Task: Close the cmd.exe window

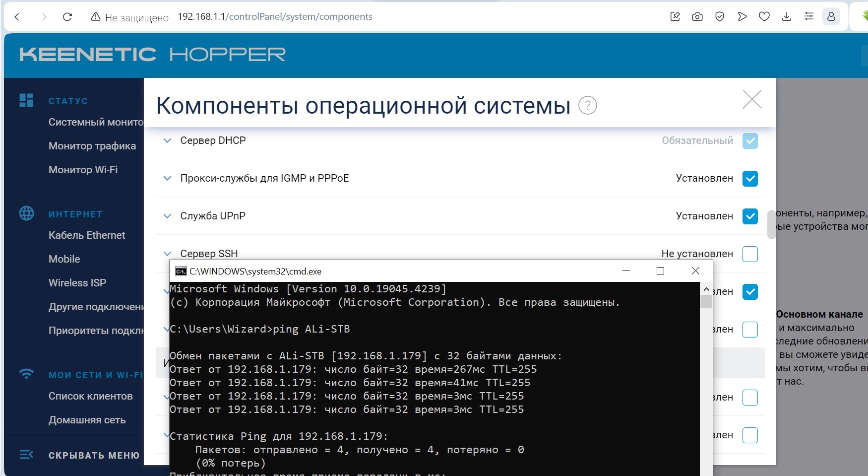Action: [695, 271]
